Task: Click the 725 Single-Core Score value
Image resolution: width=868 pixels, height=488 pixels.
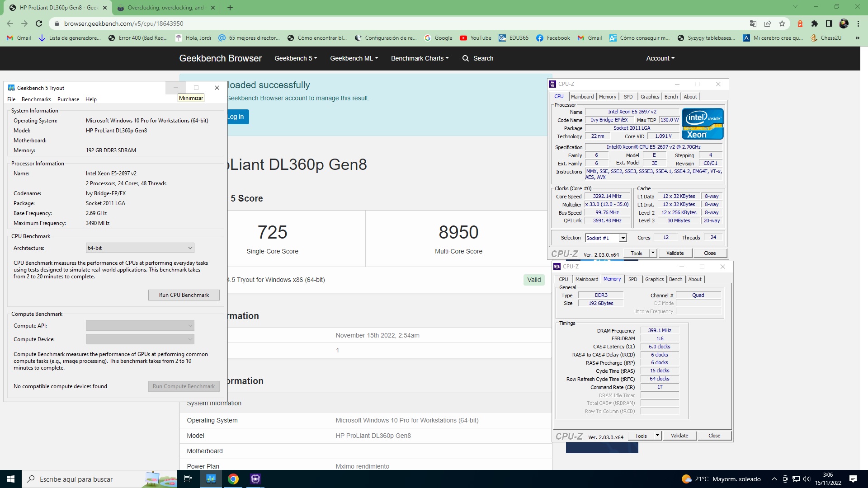Action: 272,232
